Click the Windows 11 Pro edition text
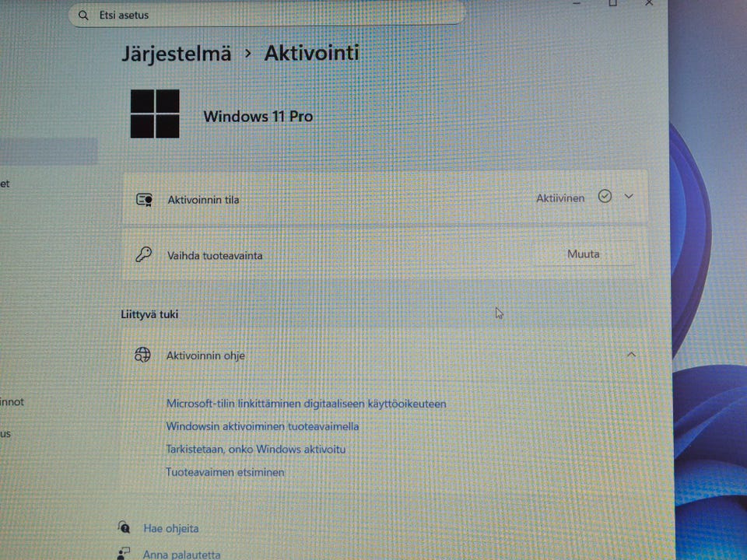The height and width of the screenshot is (560, 747). tap(258, 116)
